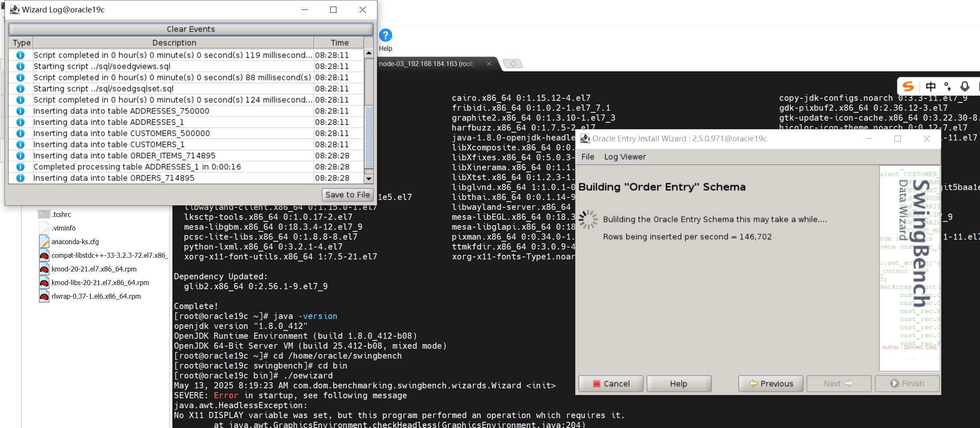Click info icon of Completed processing ADDRESSES_1 row

[20, 166]
